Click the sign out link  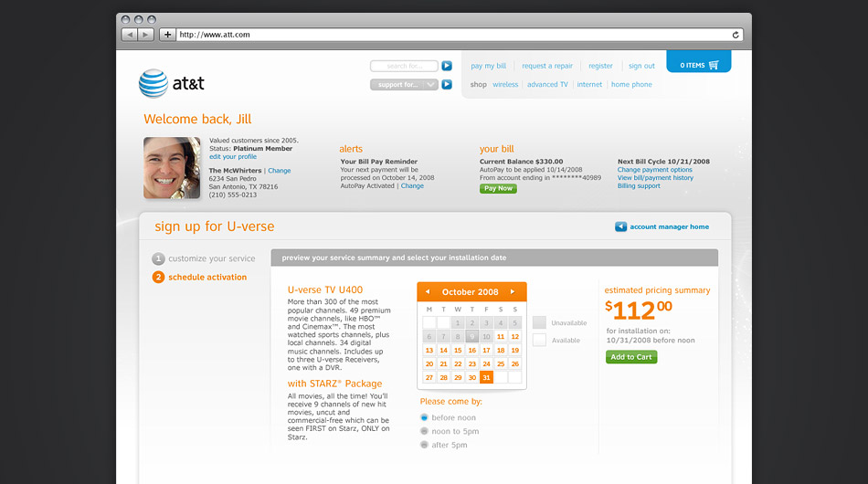click(641, 66)
